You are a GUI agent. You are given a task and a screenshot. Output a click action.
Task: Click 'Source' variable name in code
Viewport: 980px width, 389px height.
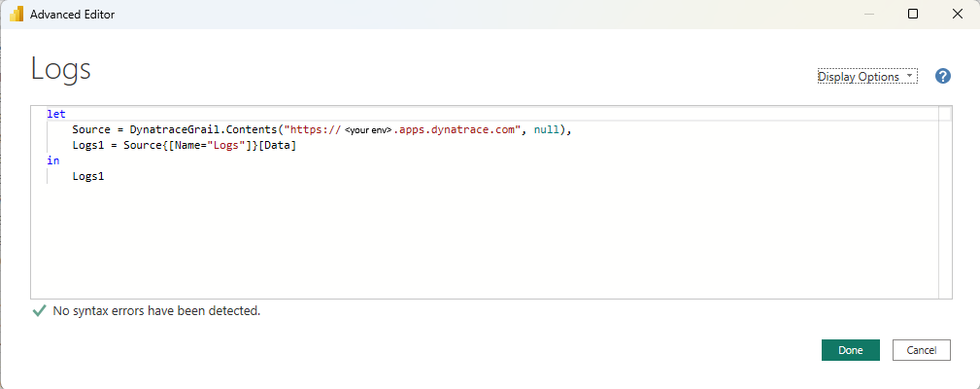pyautogui.click(x=91, y=130)
